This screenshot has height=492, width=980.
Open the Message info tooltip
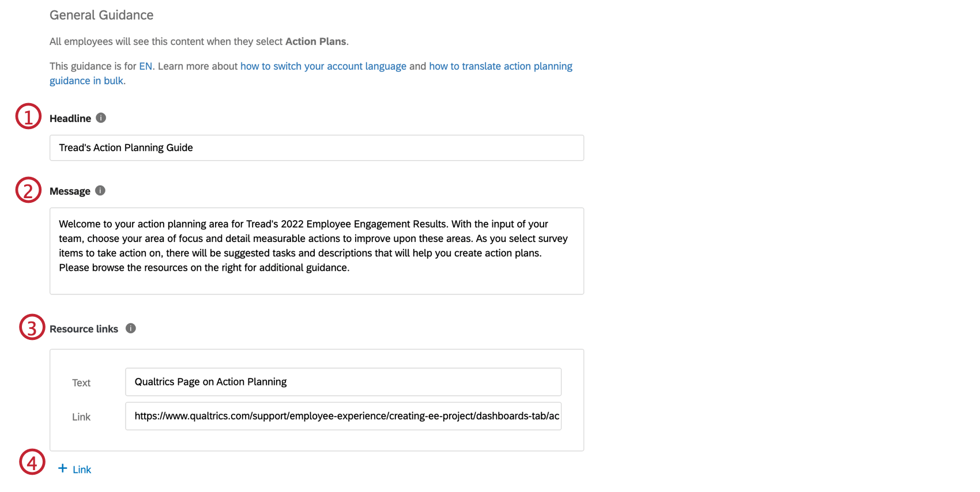[100, 191]
